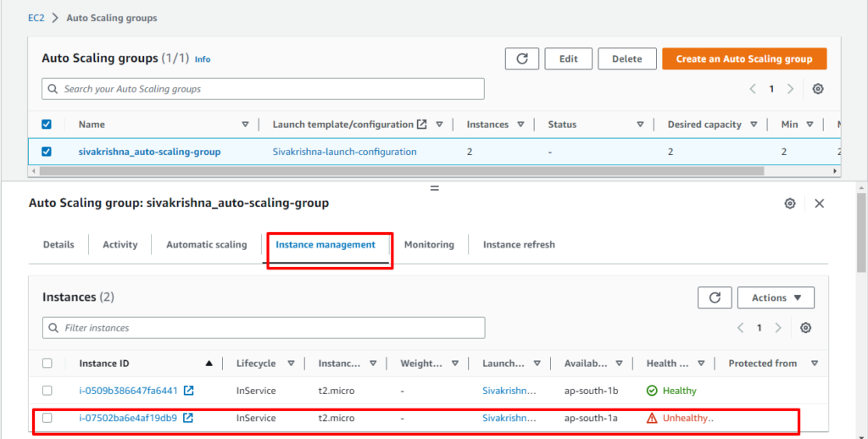Toggle select-all checkbox for Auto Scaling groups
Image resolution: width=868 pixels, height=439 pixels.
tap(47, 124)
